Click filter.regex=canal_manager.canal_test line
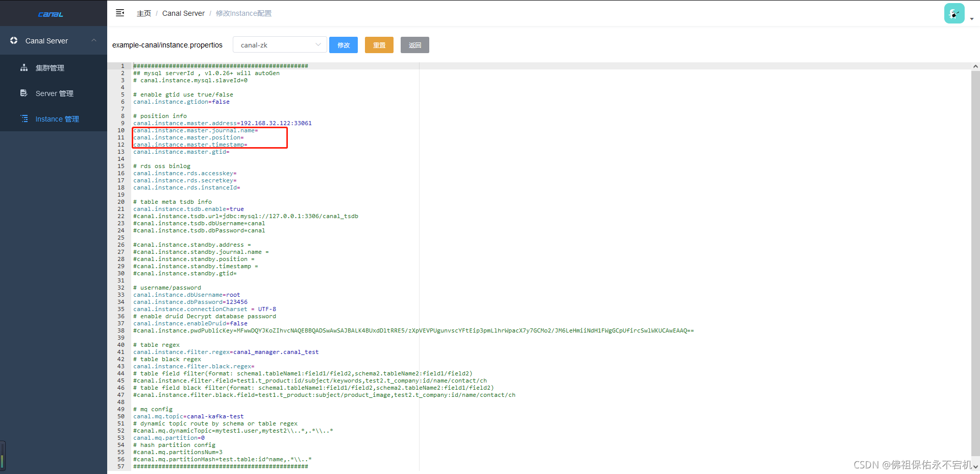Screen dimensions: 980x474 (226, 352)
